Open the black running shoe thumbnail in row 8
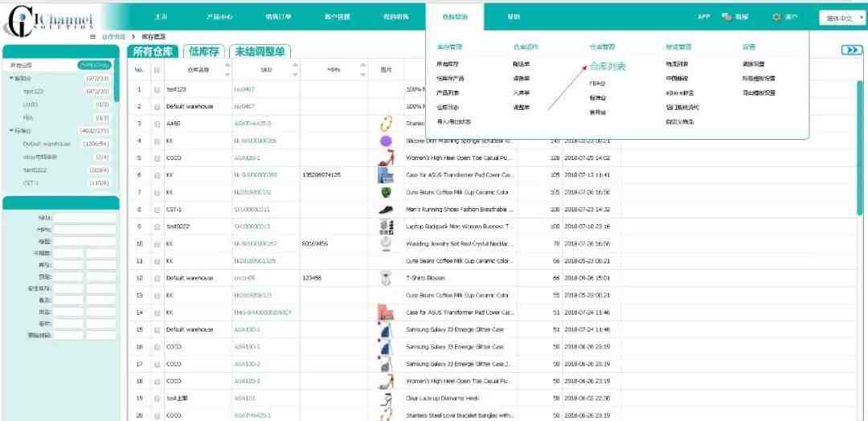868x421 pixels. pyautogui.click(x=386, y=210)
